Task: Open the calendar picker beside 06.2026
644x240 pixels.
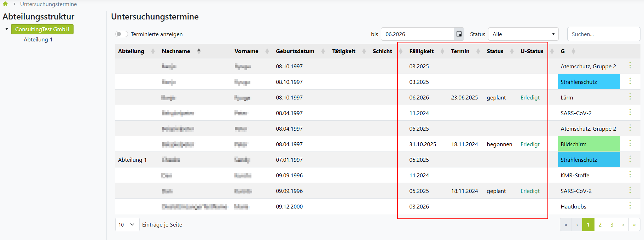Action: (x=459, y=34)
